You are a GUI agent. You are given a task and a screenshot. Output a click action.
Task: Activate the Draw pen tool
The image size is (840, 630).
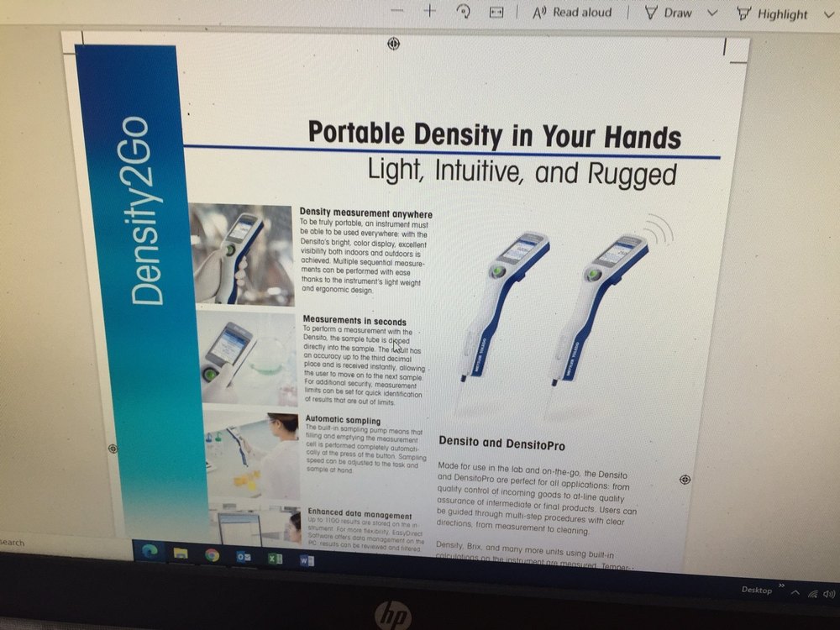(x=668, y=13)
